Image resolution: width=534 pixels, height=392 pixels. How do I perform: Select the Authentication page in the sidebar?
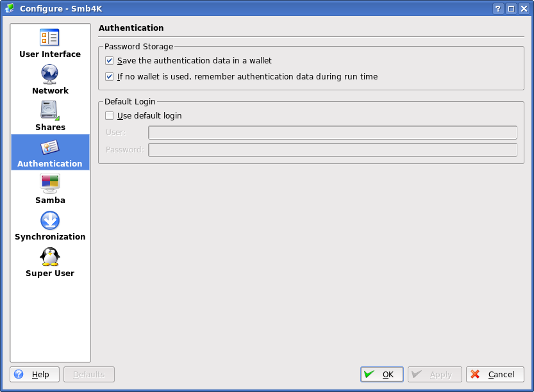pyautogui.click(x=50, y=152)
